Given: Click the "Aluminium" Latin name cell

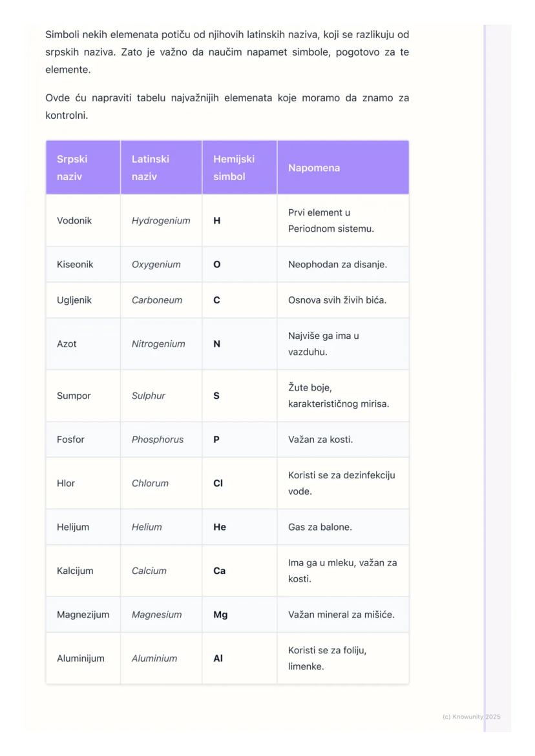Looking at the screenshot, I should [154, 659].
